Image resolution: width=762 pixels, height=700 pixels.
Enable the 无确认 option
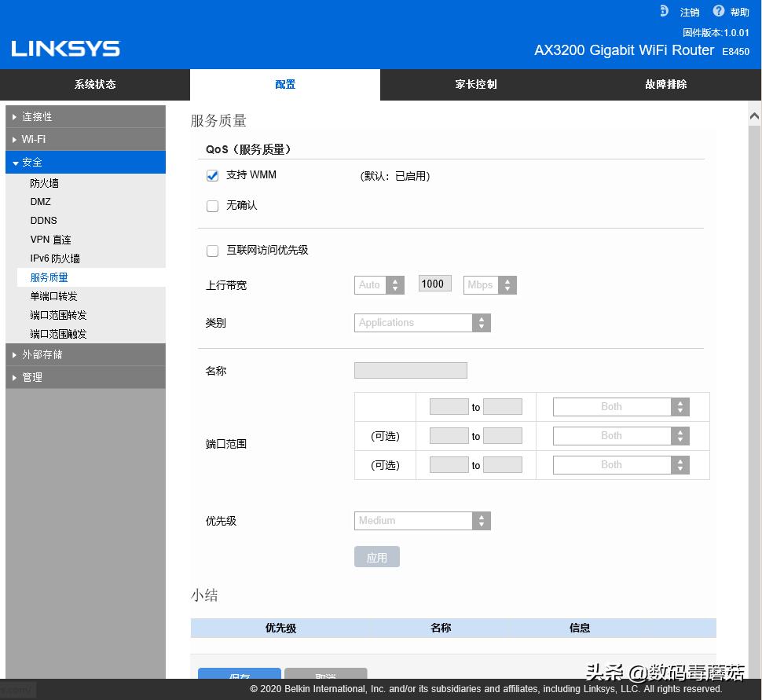(x=212, y=206)
